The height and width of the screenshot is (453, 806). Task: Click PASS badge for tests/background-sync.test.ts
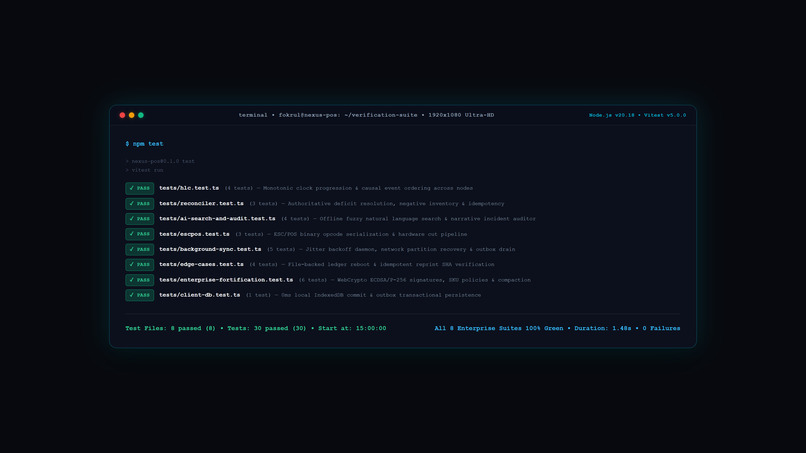pyautogui.click(x=139, y=249)
